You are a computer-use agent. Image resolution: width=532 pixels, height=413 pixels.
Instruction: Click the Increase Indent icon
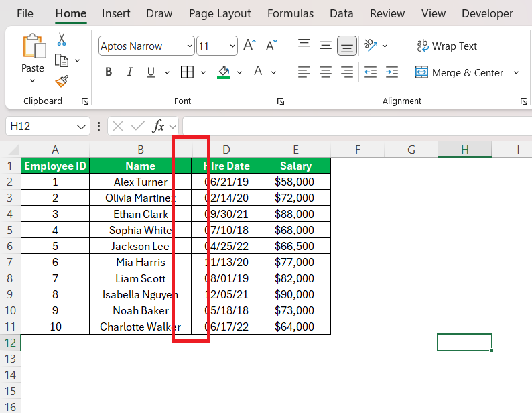[392, 72]
